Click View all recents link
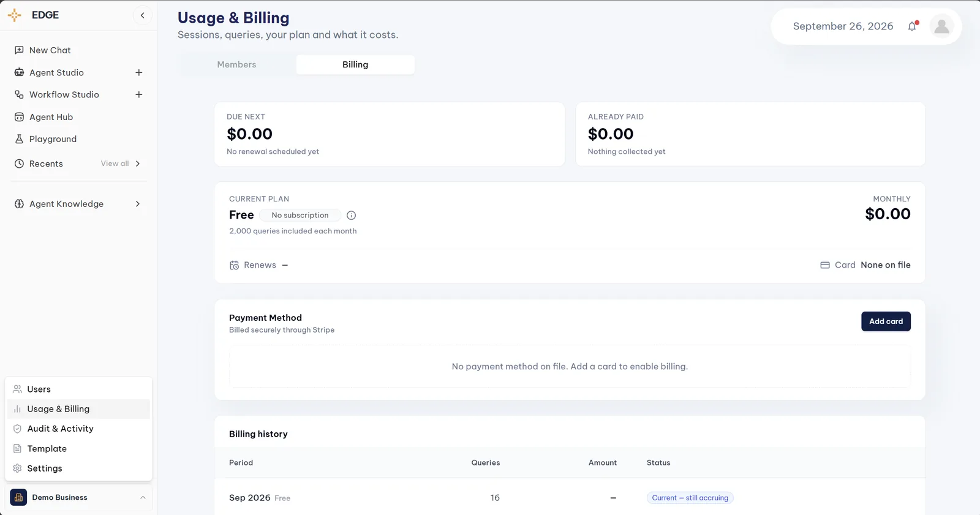Image resolution: width=980 pixels, height=515 pixels. coord(115,164)
